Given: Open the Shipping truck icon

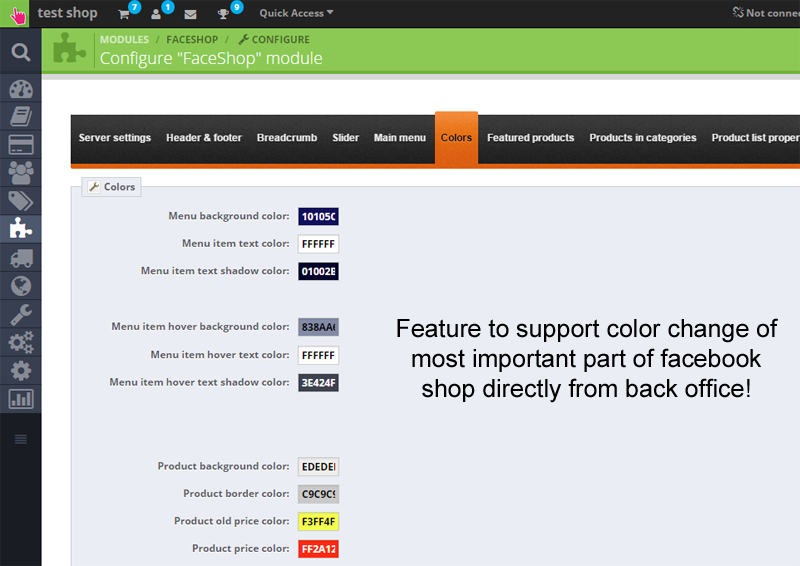Looking at the screenshot, I should [20, 258].
